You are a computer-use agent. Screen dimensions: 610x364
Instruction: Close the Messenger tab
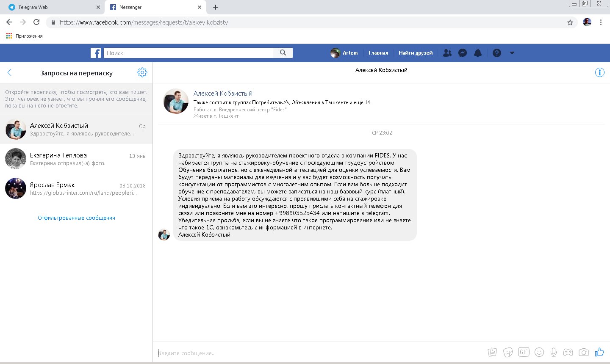[200, 7]
